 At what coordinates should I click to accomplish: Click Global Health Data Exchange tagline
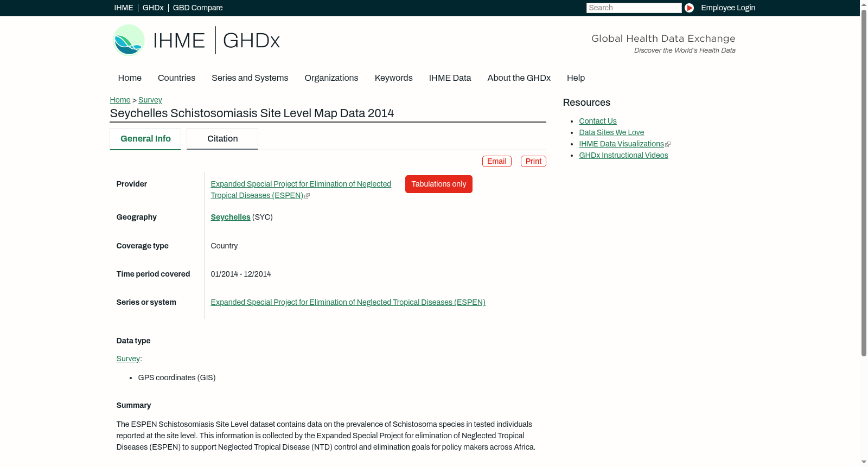pyautogui.click(x=663, y=39)
